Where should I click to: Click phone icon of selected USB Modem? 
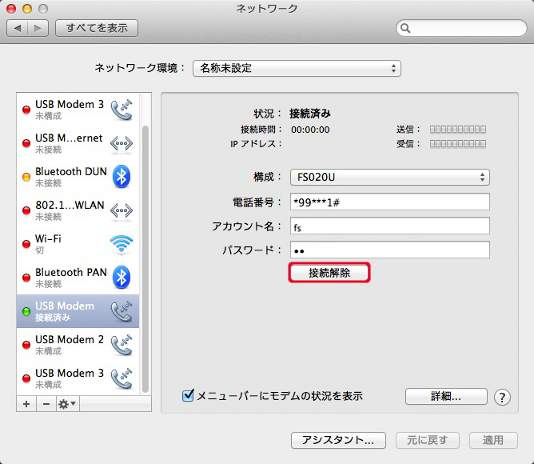[122, 311]
